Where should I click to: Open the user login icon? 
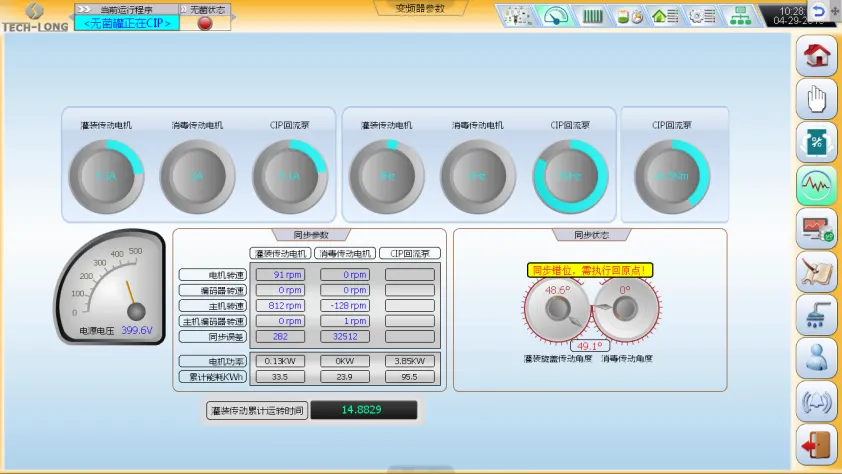pos(816,358)
